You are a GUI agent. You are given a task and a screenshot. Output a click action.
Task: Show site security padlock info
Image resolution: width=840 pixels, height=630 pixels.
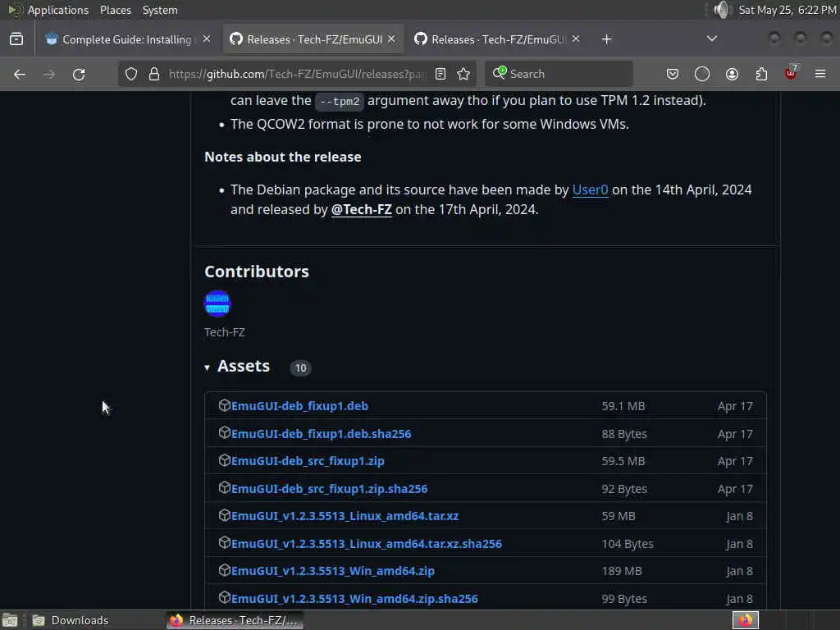point(154,74)
